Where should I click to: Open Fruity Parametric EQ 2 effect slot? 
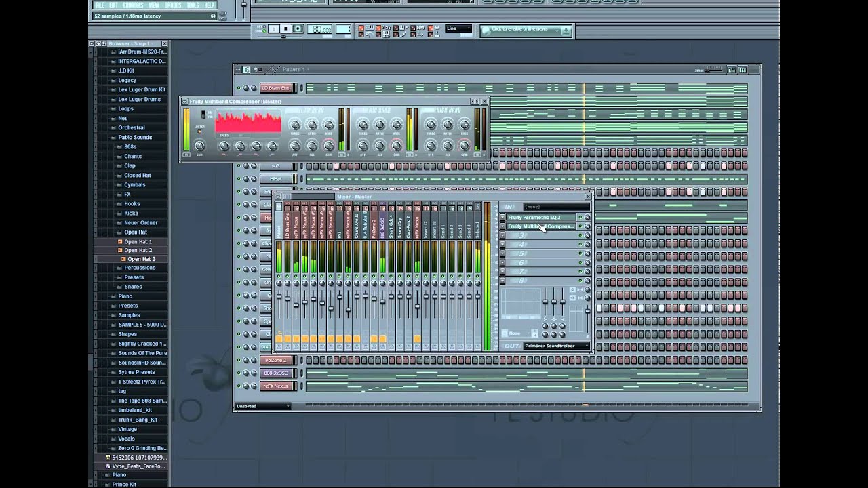[x=542, y=218]
